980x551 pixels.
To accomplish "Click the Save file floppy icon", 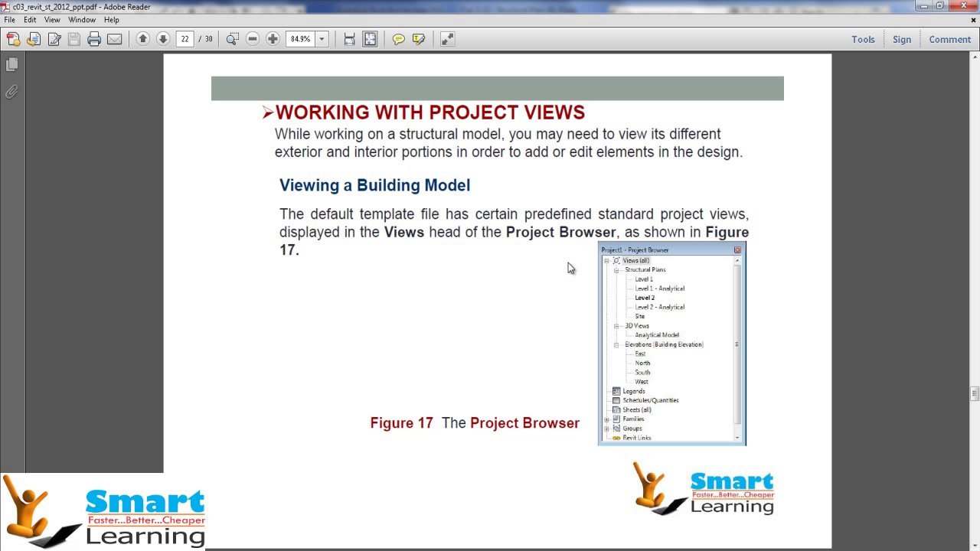I will coord(74,39).
